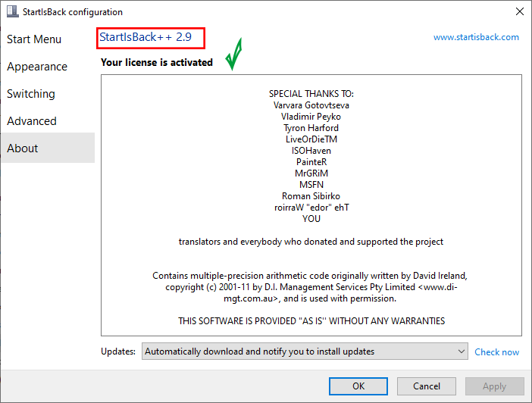Click the "Your license is activated" text
Viewport: 532px width, 403px height.
click(157, 62)
